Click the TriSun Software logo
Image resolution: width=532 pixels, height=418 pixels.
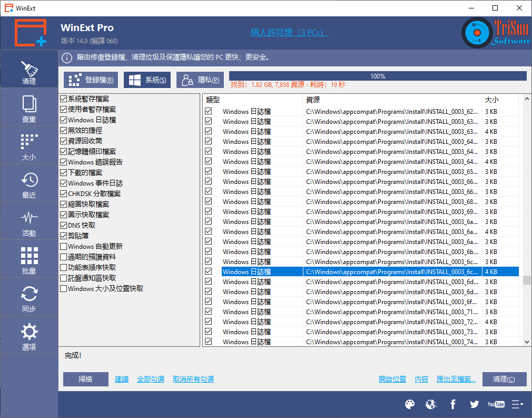[496, 33]
